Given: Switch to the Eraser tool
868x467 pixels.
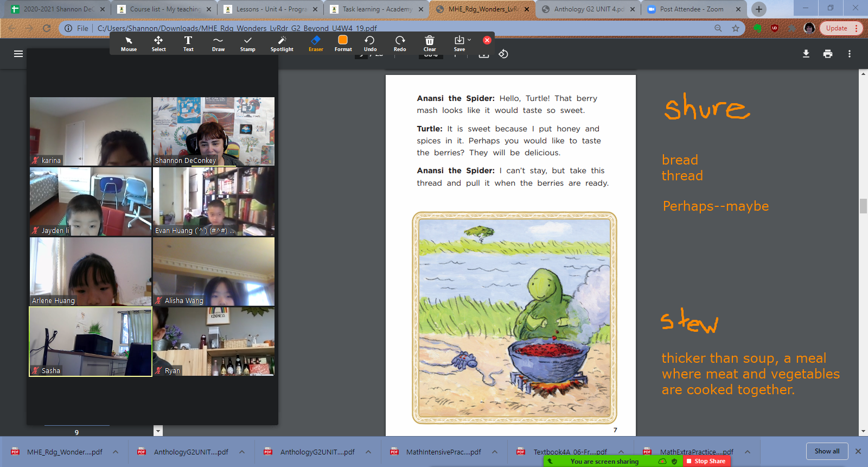Looking at the screenshot, I should pyautogui.click(x=316, y=43).
